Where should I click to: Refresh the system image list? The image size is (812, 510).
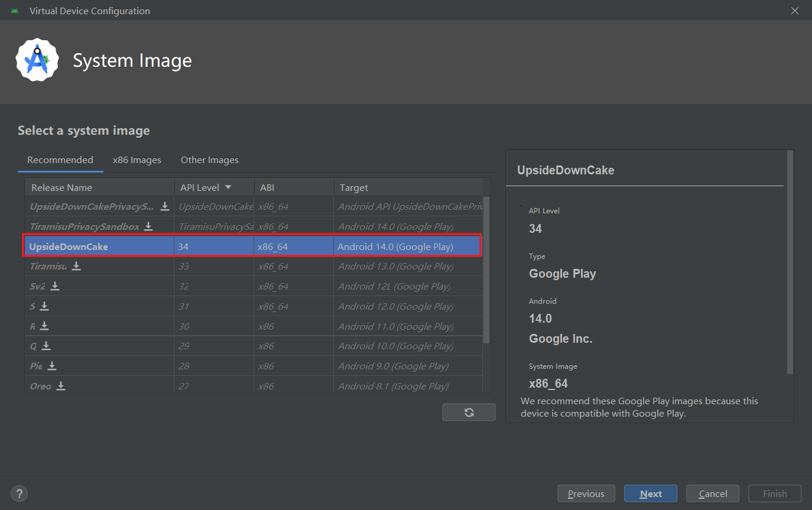coord(469,412)
